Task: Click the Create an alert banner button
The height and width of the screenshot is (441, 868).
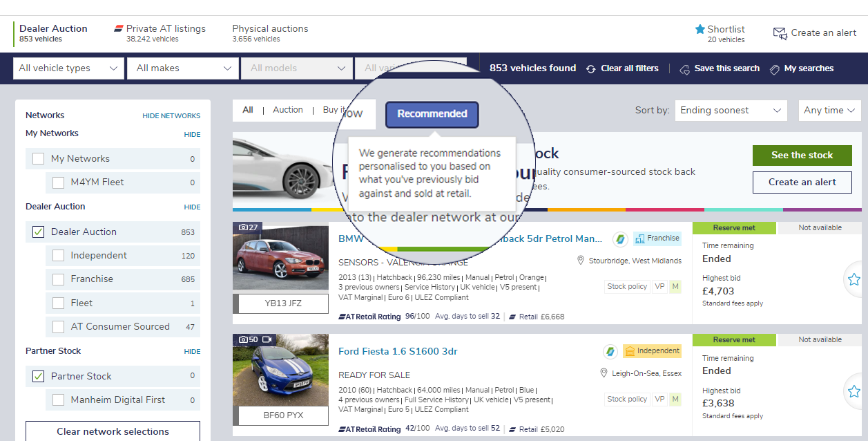Action: pyautogui.click(x=802, y=182)
